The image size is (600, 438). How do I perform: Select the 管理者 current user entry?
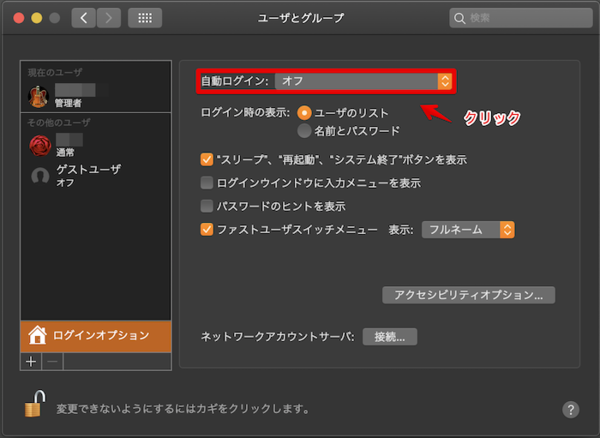pos(96,95)
